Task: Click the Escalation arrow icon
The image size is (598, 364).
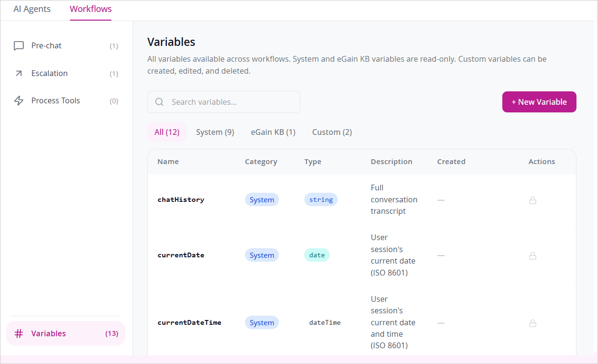Action: point(19,73)
